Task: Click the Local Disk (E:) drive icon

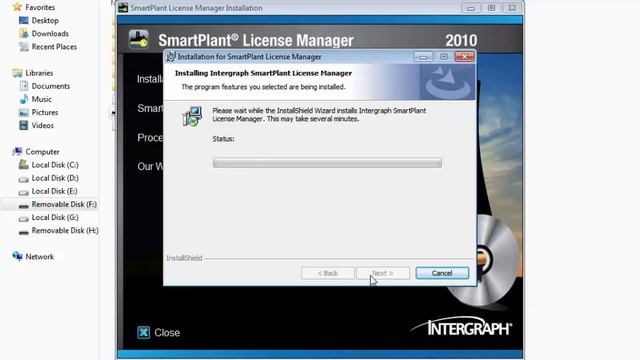Action: (24, 192)
